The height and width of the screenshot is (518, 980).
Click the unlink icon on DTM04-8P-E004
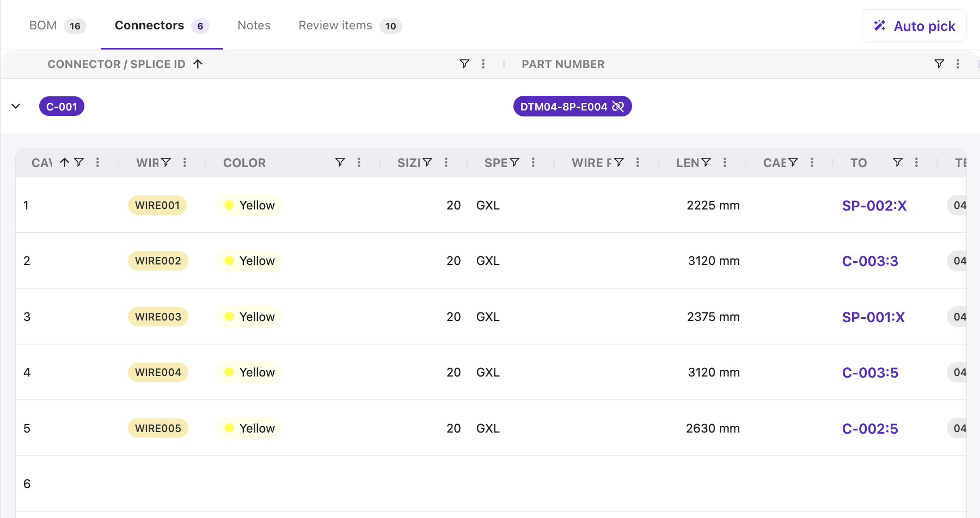(618, 106)
